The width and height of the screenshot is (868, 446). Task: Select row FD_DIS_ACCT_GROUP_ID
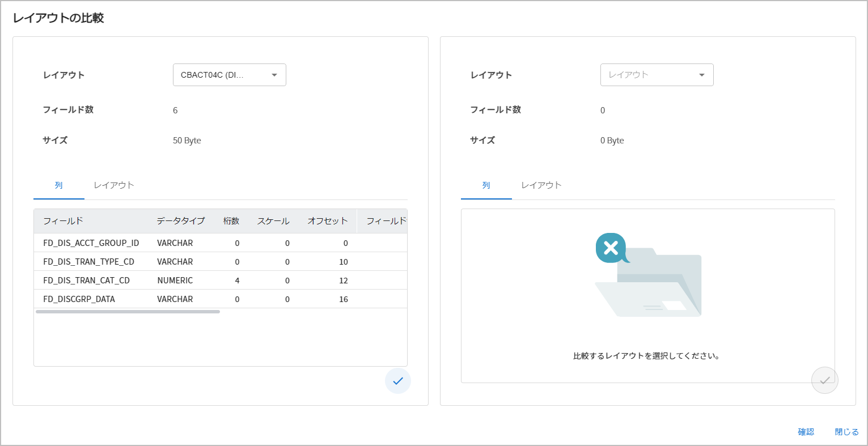click(221, 243)
